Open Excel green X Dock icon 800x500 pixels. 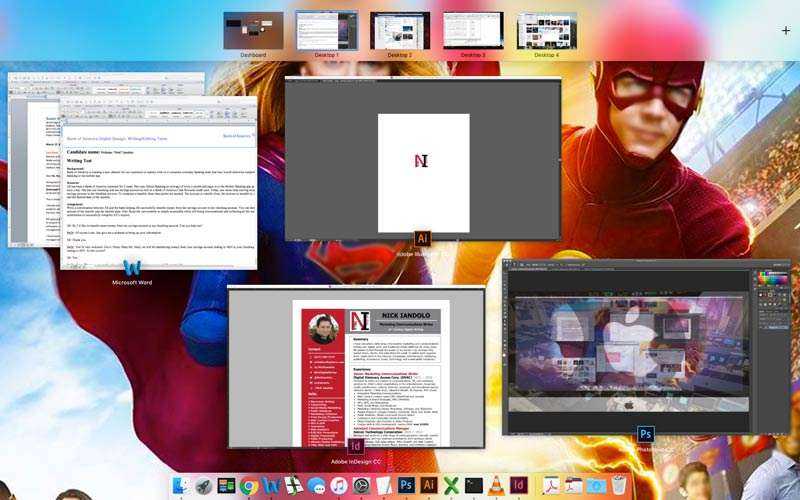[451, 485]
